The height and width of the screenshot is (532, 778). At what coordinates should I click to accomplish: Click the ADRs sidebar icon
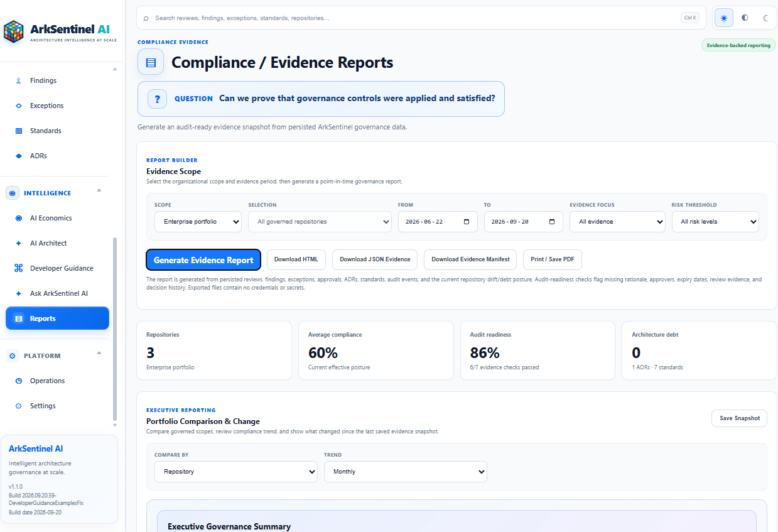18,156
